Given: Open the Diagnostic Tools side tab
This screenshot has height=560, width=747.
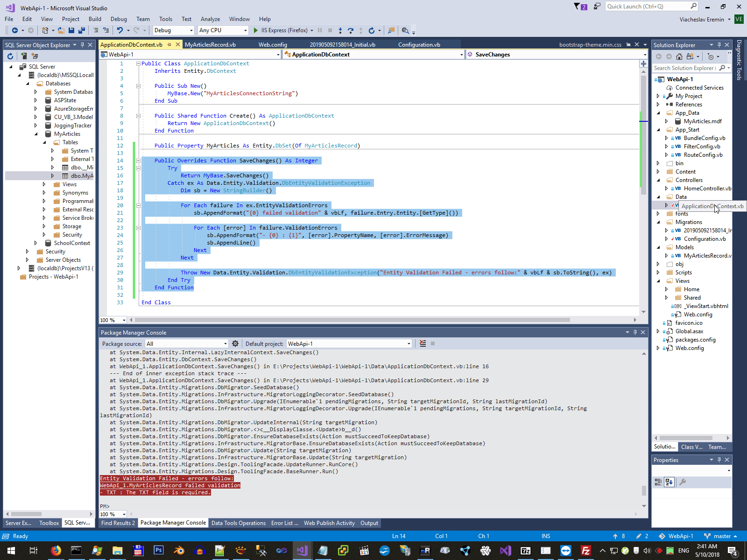Looking at the screenshot, I should (739, 60).
